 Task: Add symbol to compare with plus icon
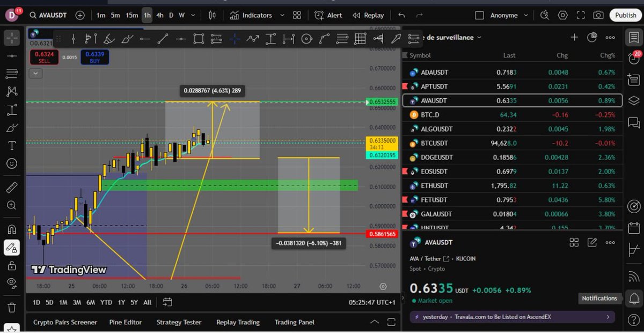coord(80,15)
